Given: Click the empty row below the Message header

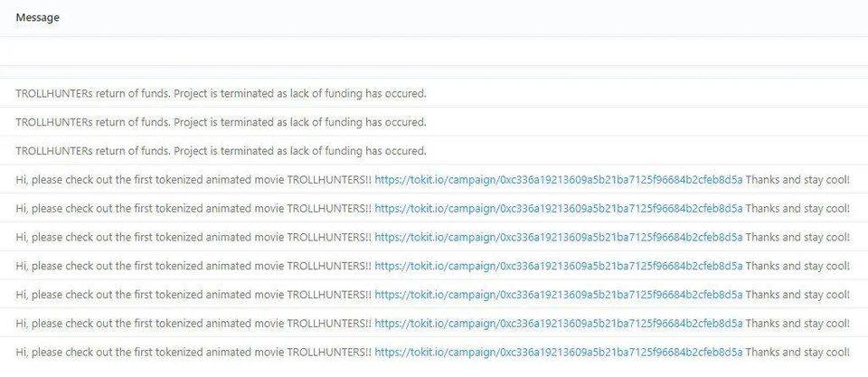Looking at the screenshot, I should pos(434,52).
